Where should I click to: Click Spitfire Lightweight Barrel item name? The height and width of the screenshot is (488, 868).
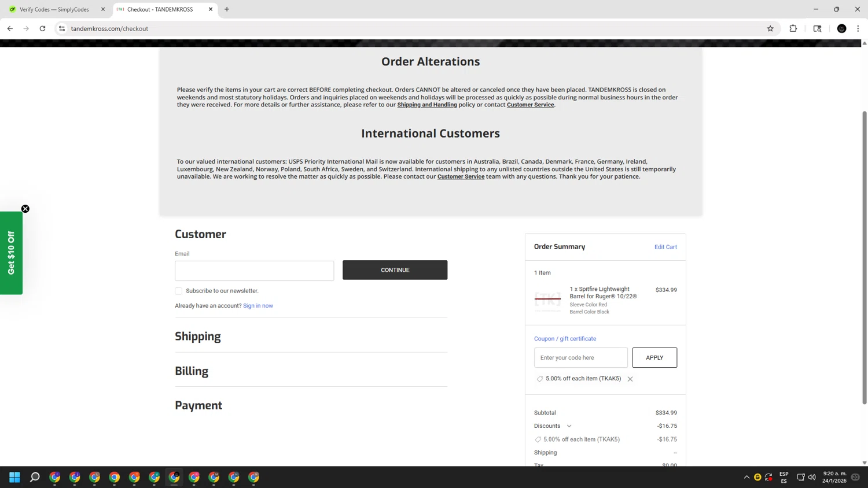coord(603,293)
